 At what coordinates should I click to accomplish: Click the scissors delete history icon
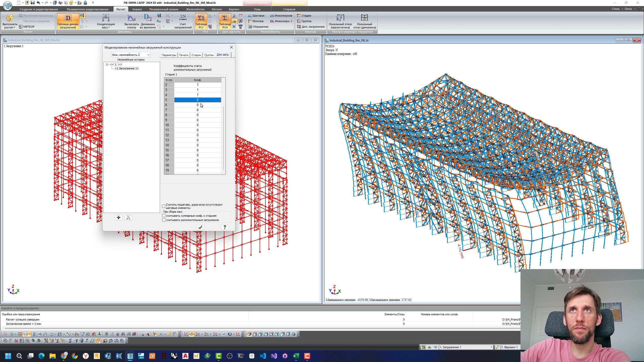128,218
